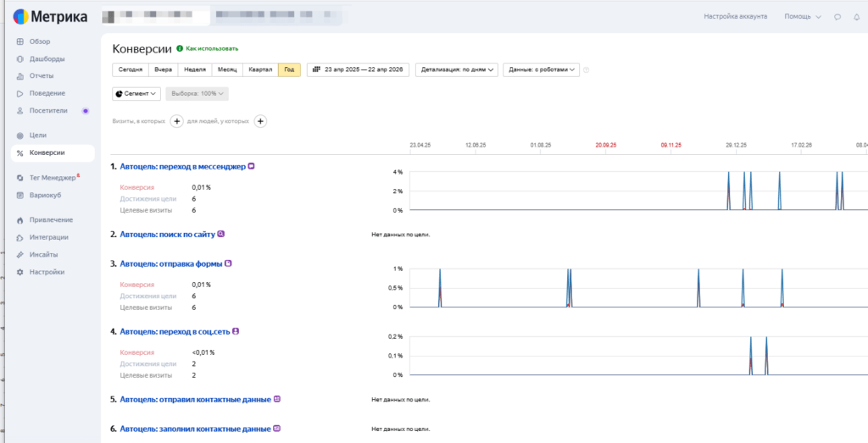
Task: Click the Метрика logo
Action: (x=50, y=17)
